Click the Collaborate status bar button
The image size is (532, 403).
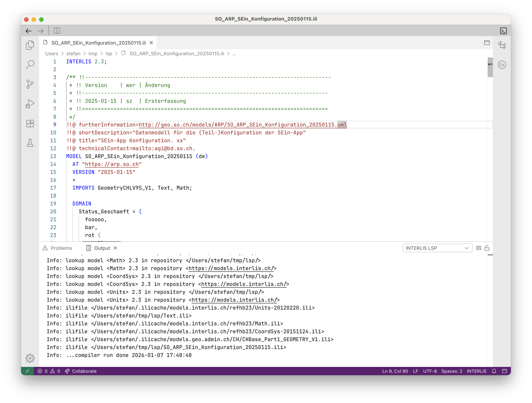[81, 371]
